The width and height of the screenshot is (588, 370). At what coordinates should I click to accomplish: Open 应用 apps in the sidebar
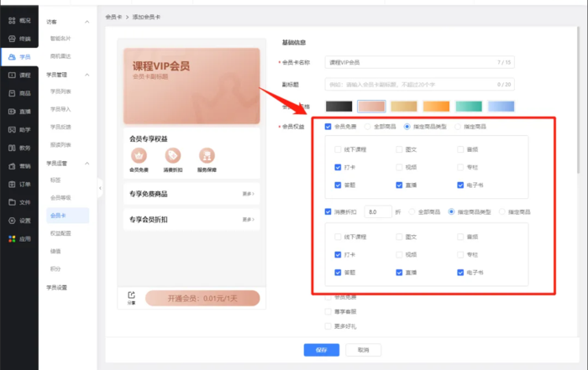[x=19, y=238]
